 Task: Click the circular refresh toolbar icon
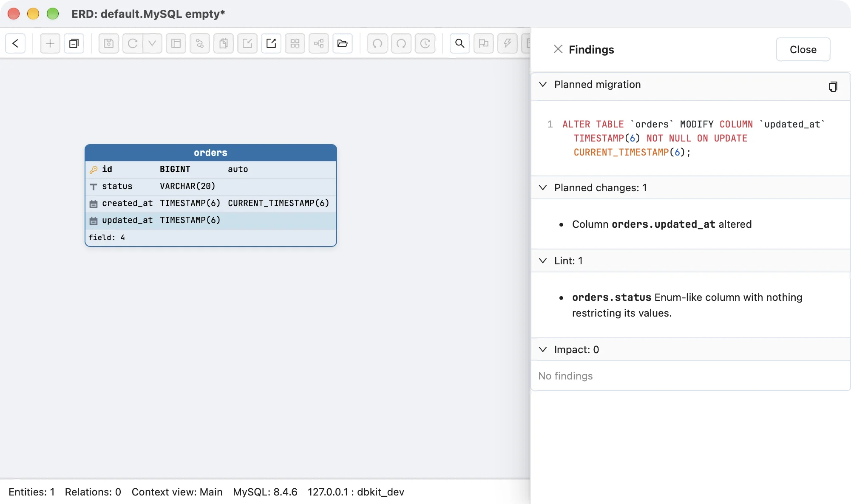point(133,43)
